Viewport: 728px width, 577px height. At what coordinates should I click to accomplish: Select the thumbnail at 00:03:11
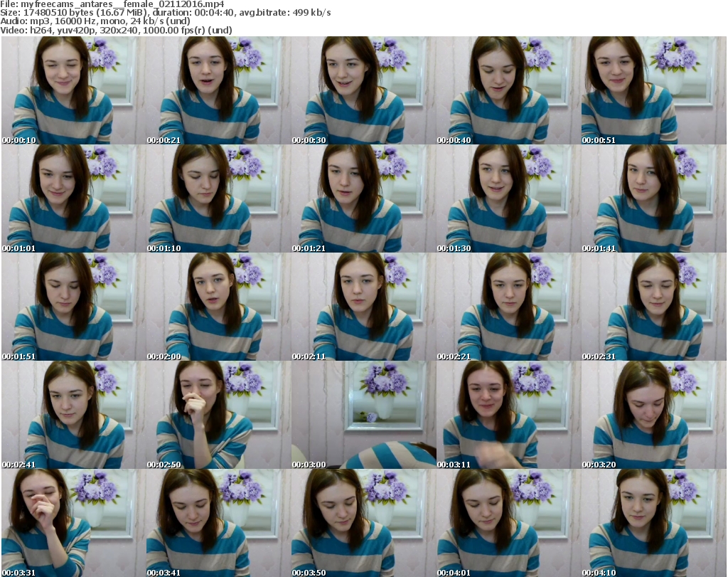(508, 415)
